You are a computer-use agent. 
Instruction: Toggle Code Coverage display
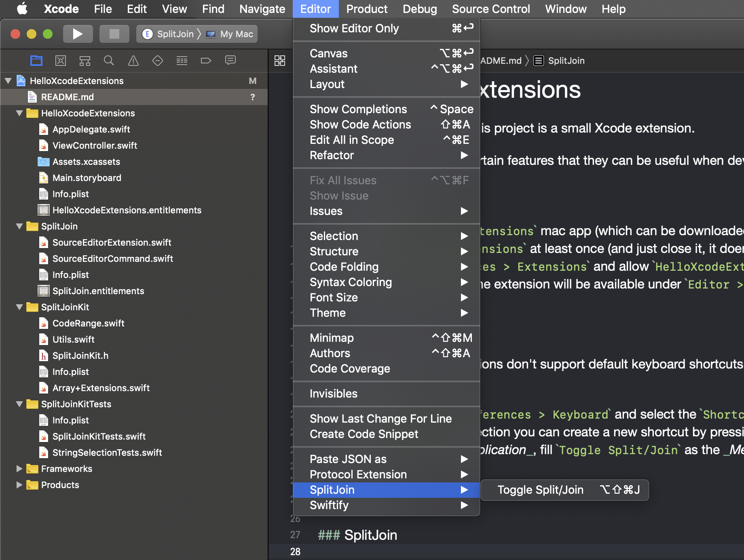point(386,368)
